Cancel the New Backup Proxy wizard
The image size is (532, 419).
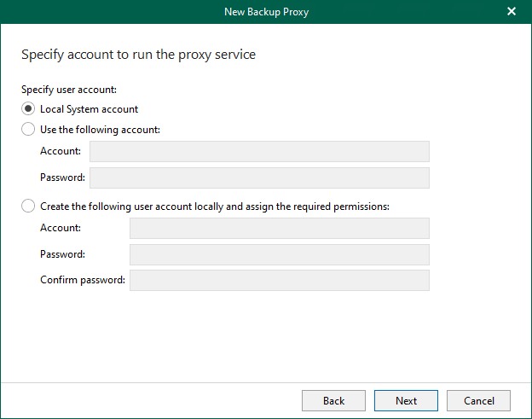pos(478,400)
